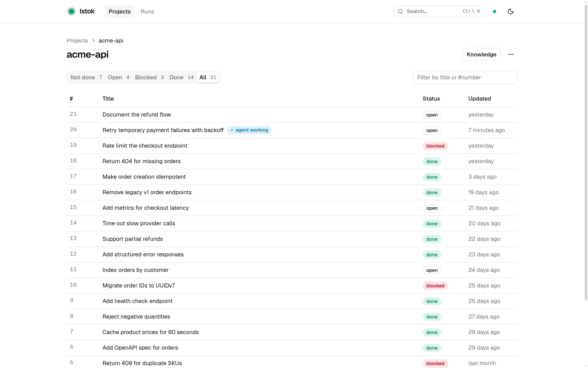The width and height of the screenshot is (588, 368).
Task: Click the Status column header
Action: [431, 99]
